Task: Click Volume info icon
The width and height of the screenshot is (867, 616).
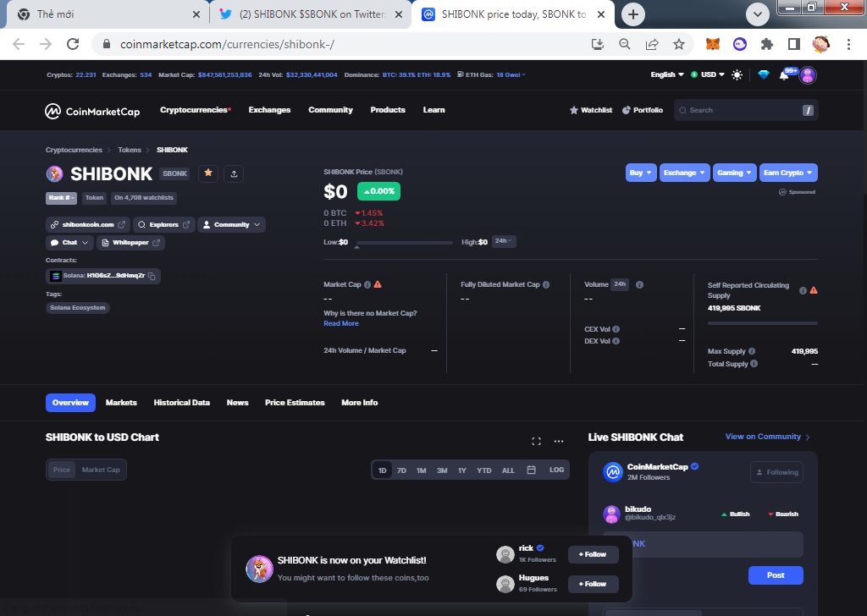Action: 640,284
